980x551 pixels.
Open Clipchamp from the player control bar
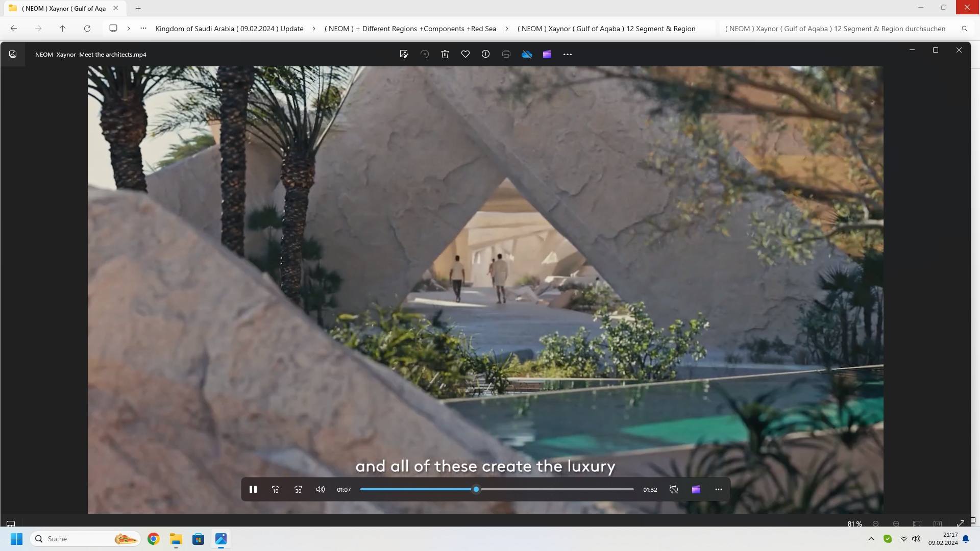click(696, 489)
